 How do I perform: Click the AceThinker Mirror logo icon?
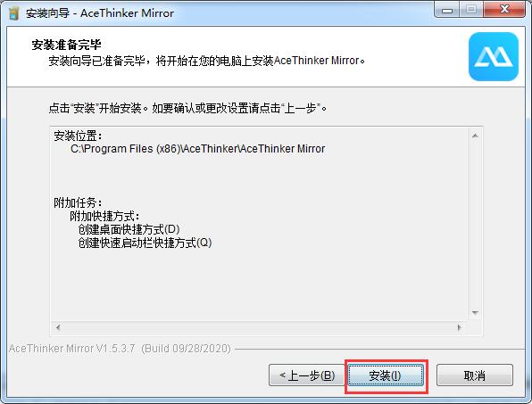(494, 56)
